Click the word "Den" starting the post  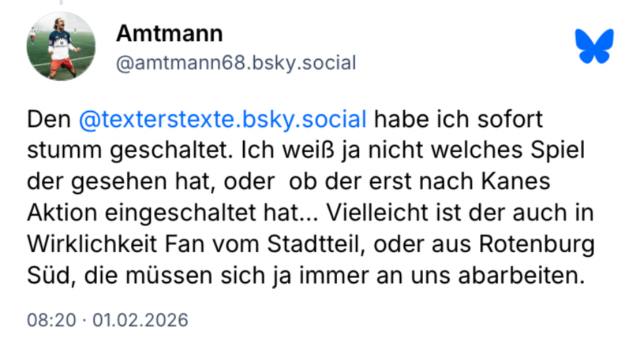[49, 122]
